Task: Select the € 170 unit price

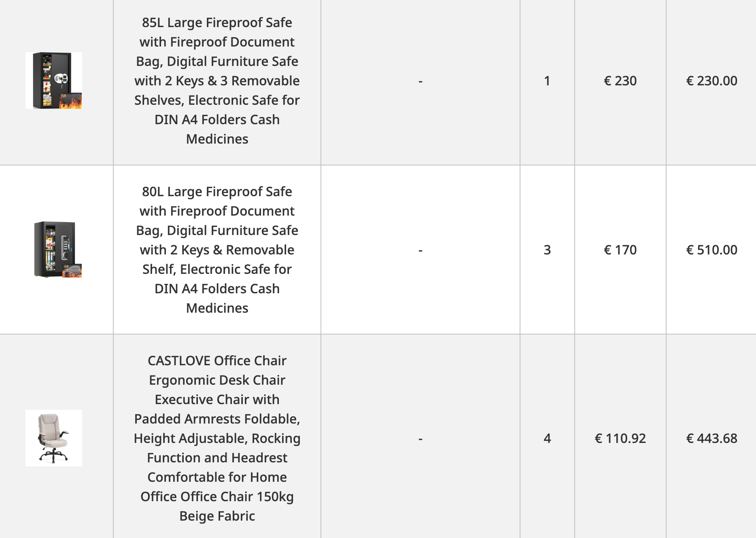Action: tap(620, 250)
